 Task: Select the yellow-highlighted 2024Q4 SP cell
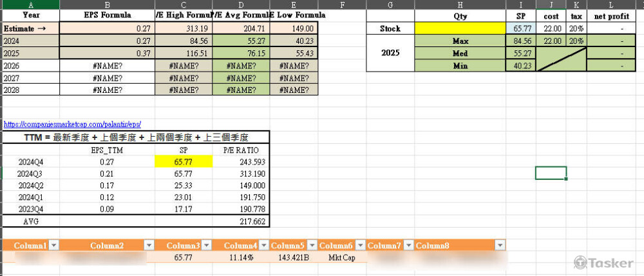tap(183, 162)
